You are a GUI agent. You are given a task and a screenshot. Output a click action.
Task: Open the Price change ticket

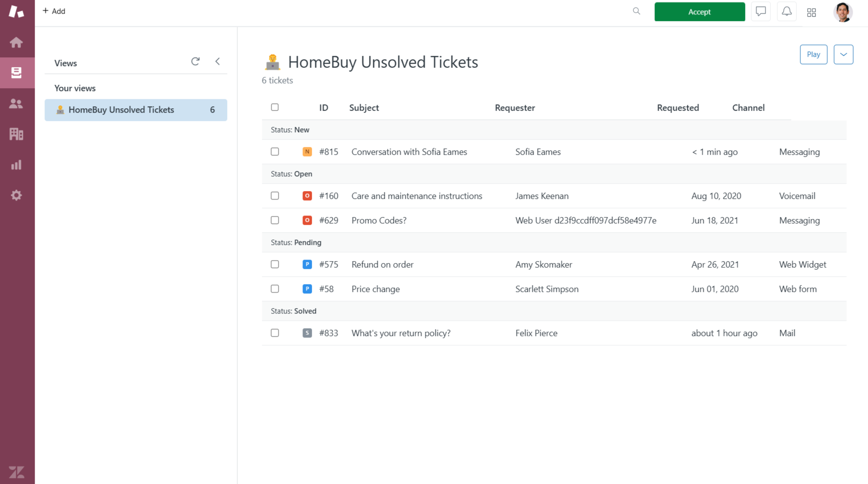[375, 289]
